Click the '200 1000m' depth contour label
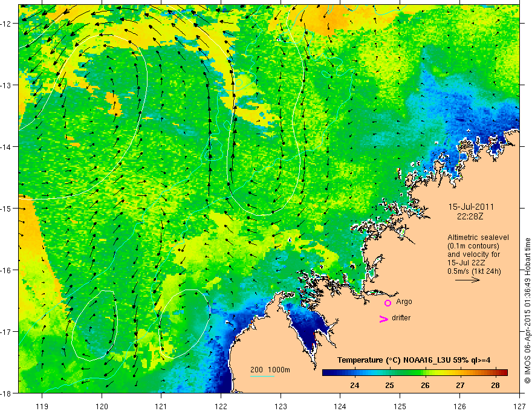This screenshot has height=411, width=532. [270, 370]
